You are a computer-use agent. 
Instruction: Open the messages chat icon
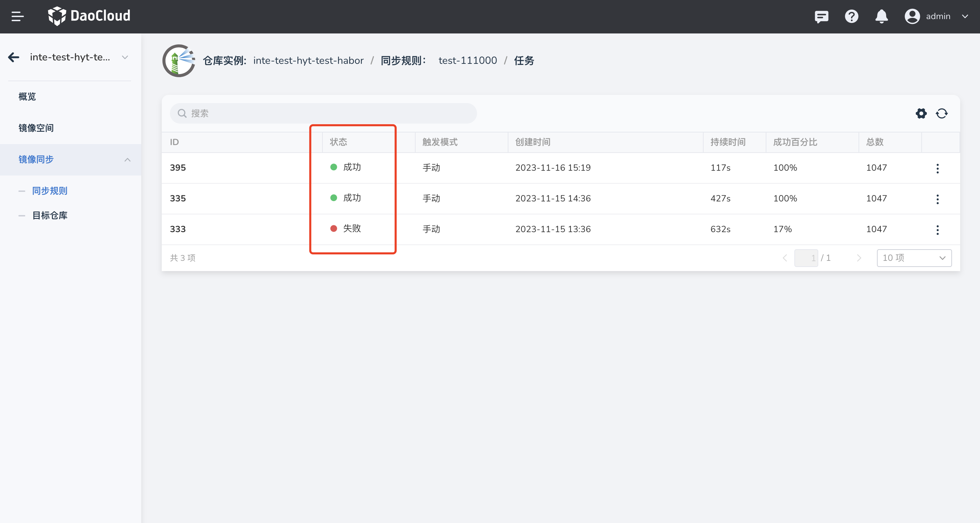[x=821, y=16]
